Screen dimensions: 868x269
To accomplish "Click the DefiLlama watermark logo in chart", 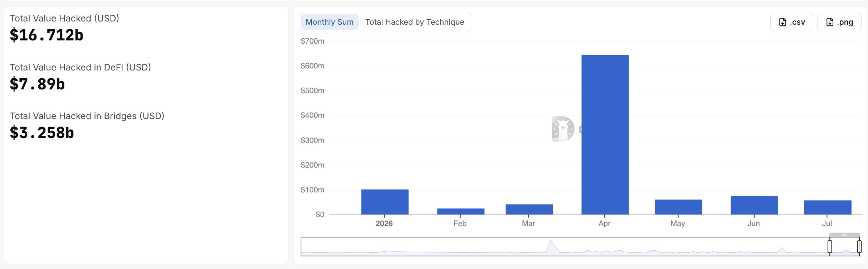I will click(563, 129).
